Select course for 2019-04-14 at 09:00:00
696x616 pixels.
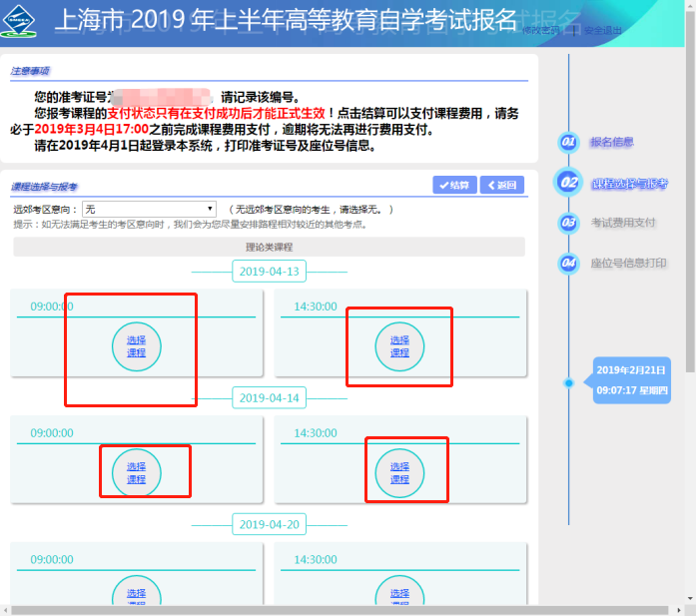click(136, 473)
